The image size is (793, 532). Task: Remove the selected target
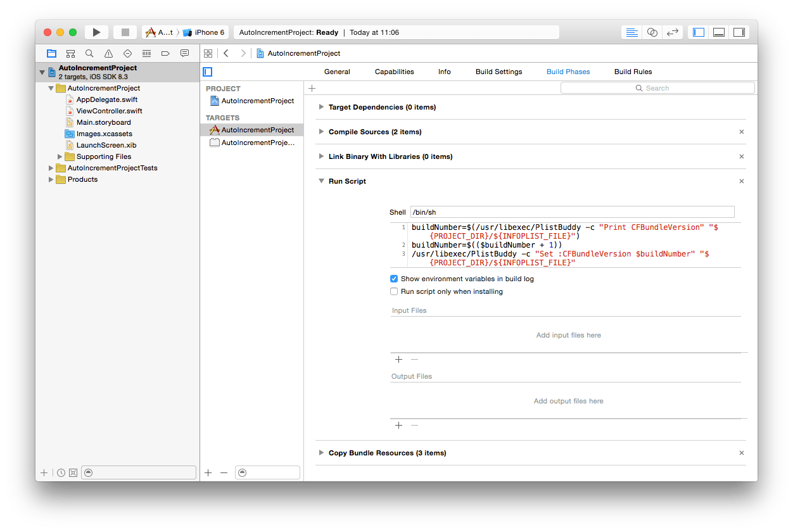pyautogui.click(x=224, y=472)
